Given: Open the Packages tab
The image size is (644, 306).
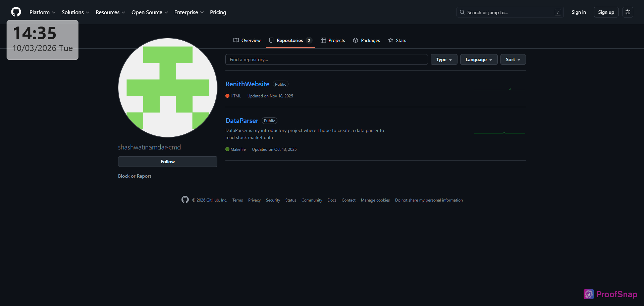Looking at the screenshot, I should click(x=367, y=40).
